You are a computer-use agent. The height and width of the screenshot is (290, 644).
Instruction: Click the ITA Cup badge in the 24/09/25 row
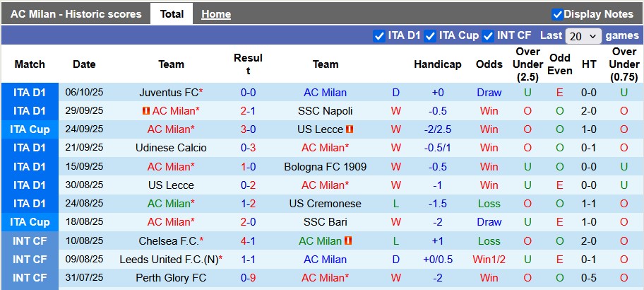[x=30, y=129]
